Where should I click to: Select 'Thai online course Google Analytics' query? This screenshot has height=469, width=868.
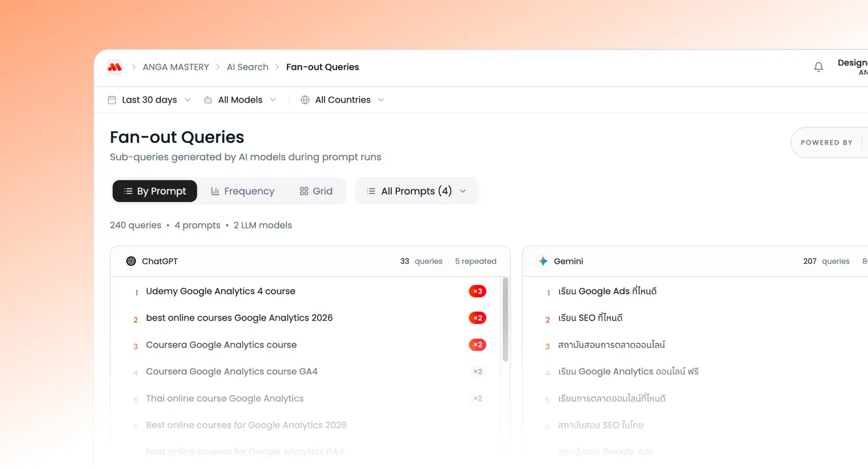pos(225,398)
